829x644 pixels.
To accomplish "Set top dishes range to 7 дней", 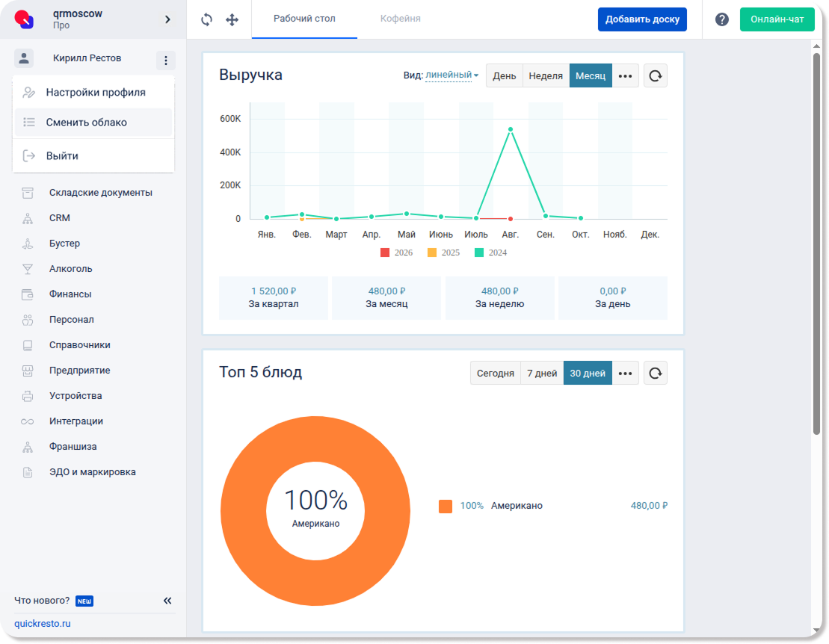I will pyautogui.click(x=542, y=373).
